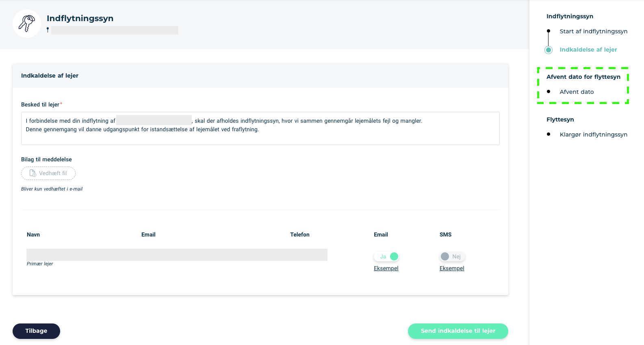Click the Bilag til meddelelse label
The height and width of the screenshot is (345, 644).
[x=46, y=159]
